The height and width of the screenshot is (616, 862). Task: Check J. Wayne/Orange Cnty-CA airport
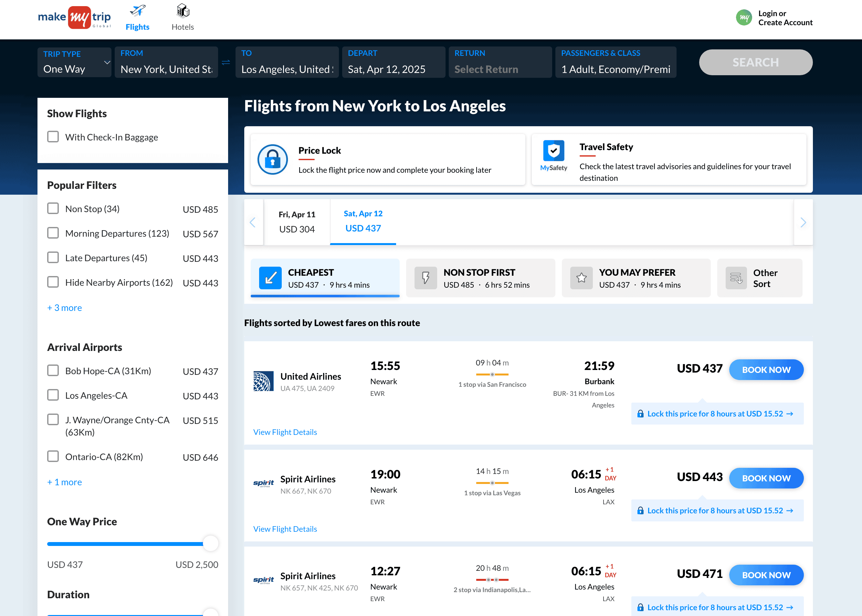(53, 419)
